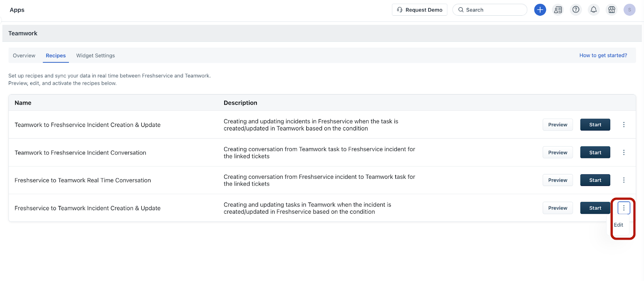Click the Teamwork app header title
Image resolution: width=644 pixels, height=281 pixels.
(x=23, y=33)
